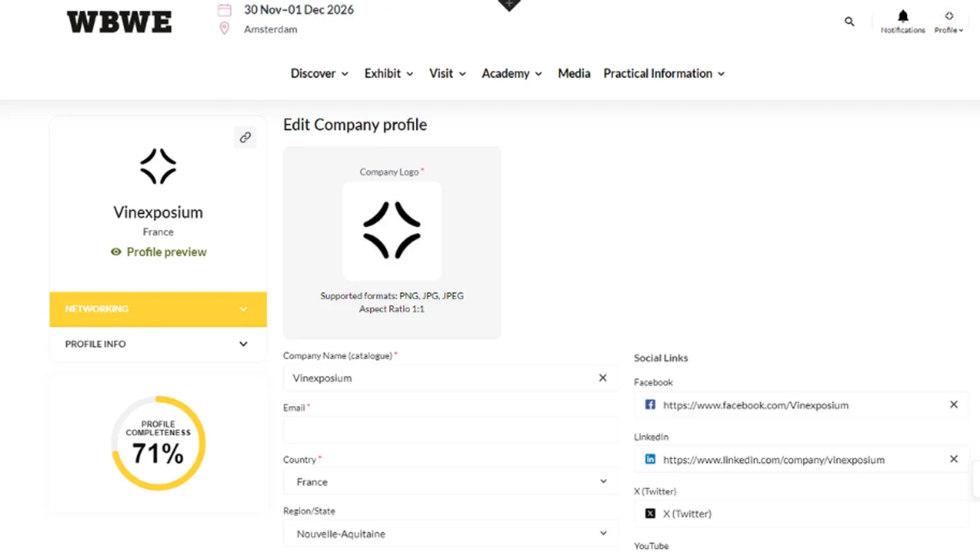Open the Exhibit menu
This screenshot has width=980, height=552.
pos(389,73)
